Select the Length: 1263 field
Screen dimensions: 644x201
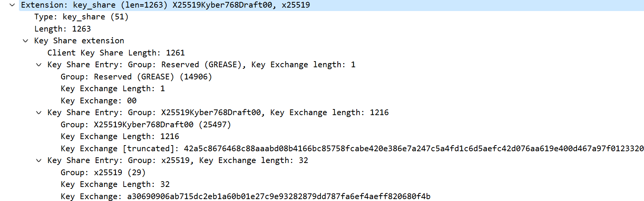[63, 29]
